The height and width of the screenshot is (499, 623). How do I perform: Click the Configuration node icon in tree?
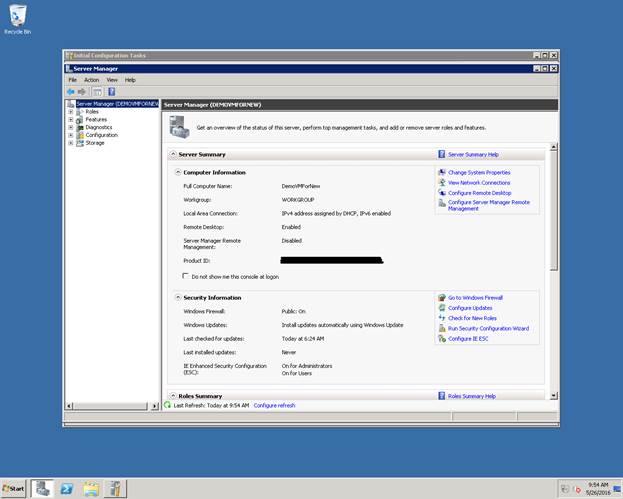[80, 135]
